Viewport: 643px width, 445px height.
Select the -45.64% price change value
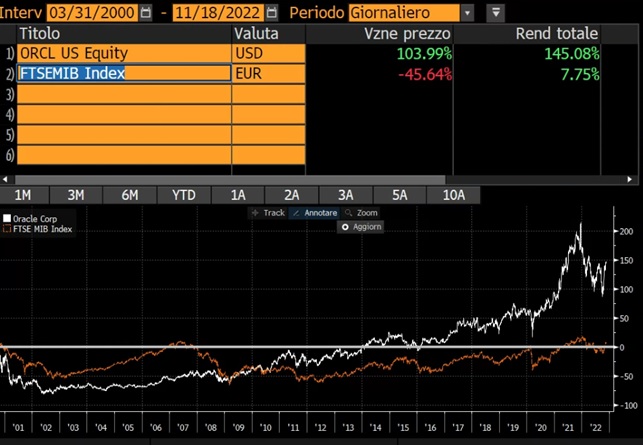425,74
